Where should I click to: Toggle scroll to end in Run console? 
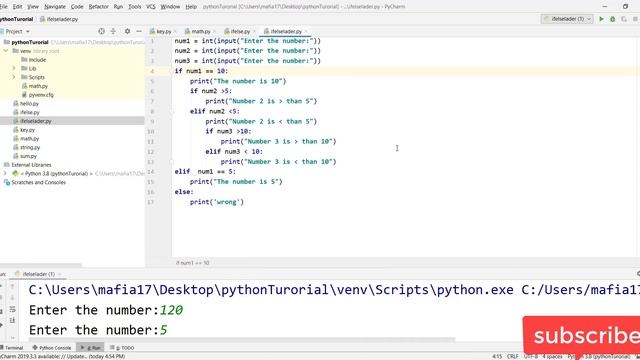pos(12,320)
